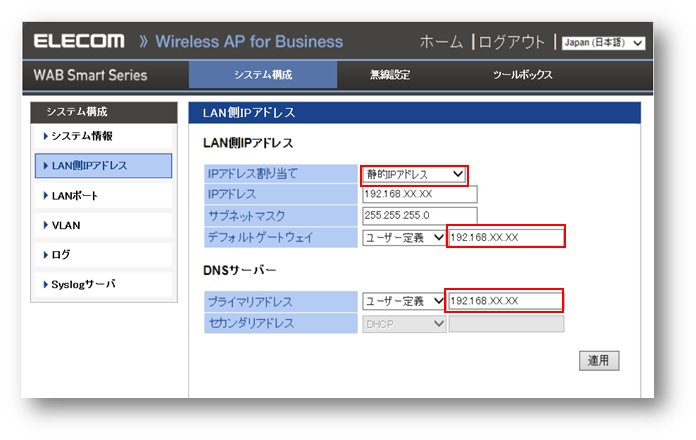Viewport: 696px width, 440px height.
Task: Switch to the システム構成 tab
Action: 263,75
